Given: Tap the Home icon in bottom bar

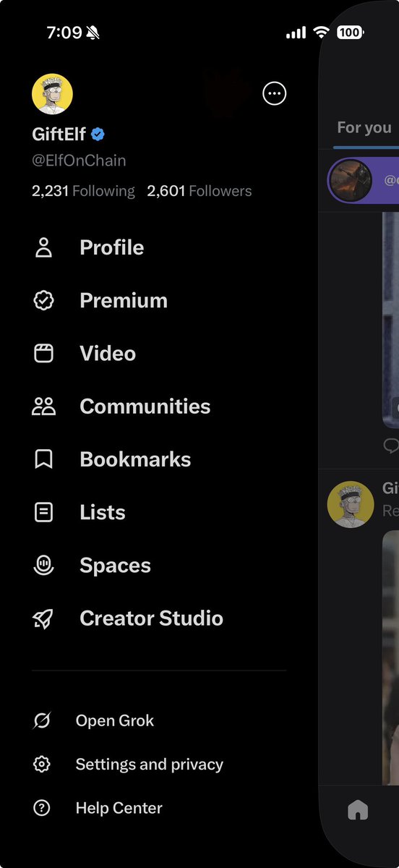Looking at the screenshot, I should (x=358, y=811).
